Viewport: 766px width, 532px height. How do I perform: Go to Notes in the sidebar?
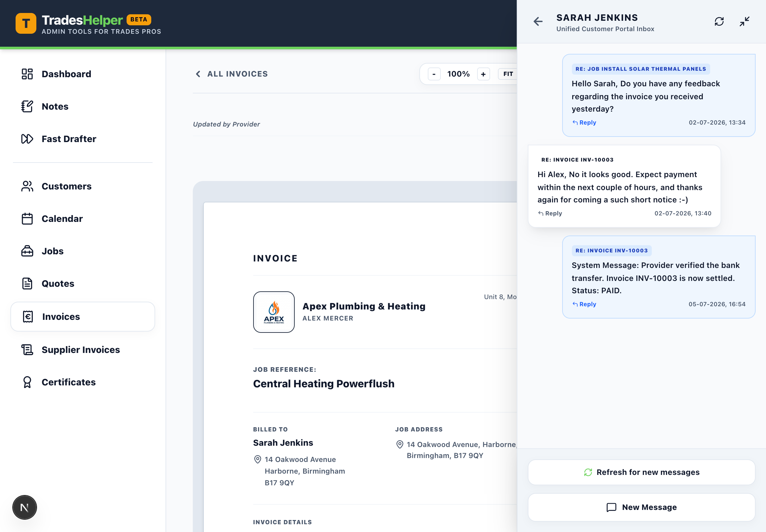click(83, 106)
